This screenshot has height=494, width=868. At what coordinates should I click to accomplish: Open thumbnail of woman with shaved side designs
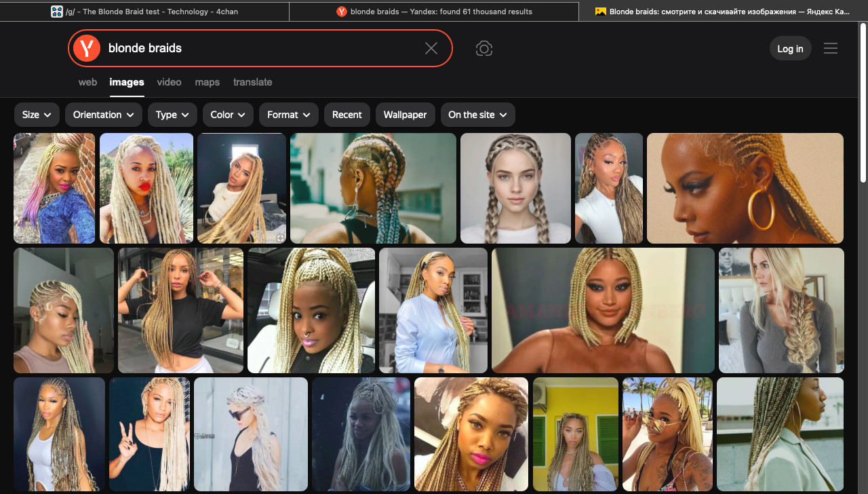pos(64,310)
